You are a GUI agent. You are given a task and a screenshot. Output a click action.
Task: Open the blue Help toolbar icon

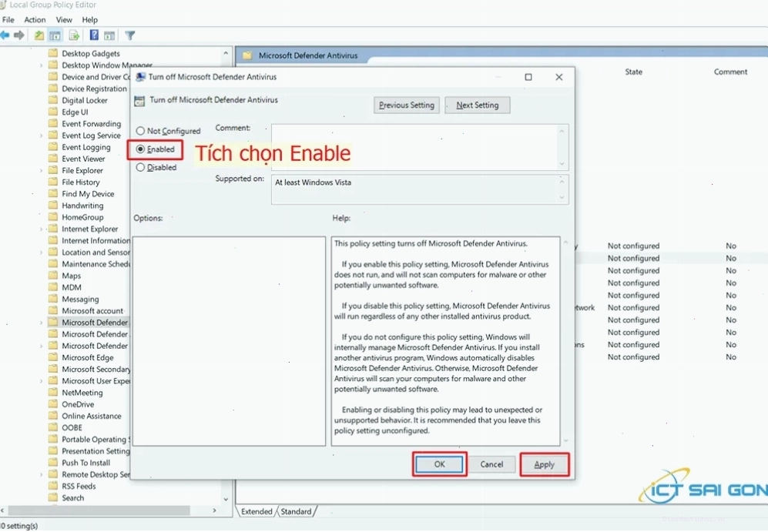[94, 35]
